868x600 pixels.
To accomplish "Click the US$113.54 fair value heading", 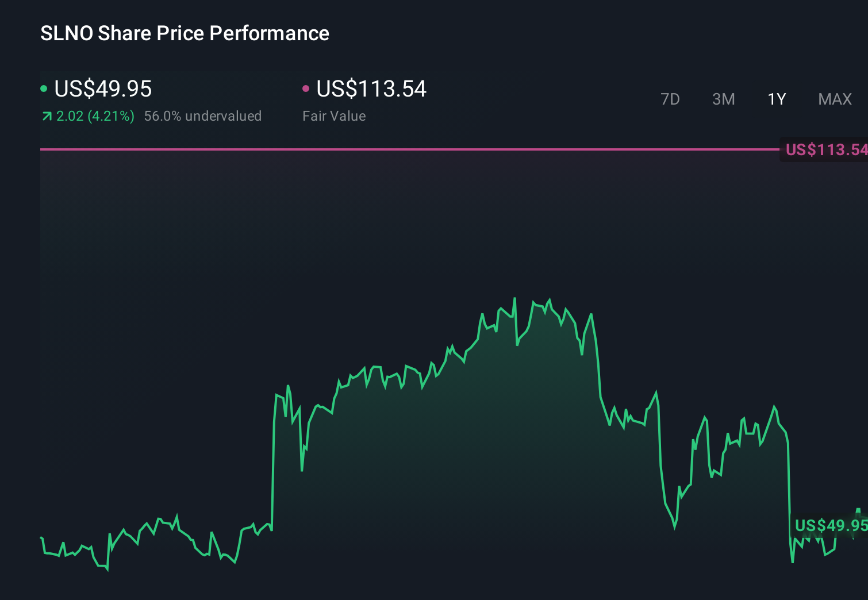I will pyautogui.click(x=371, y=89).
